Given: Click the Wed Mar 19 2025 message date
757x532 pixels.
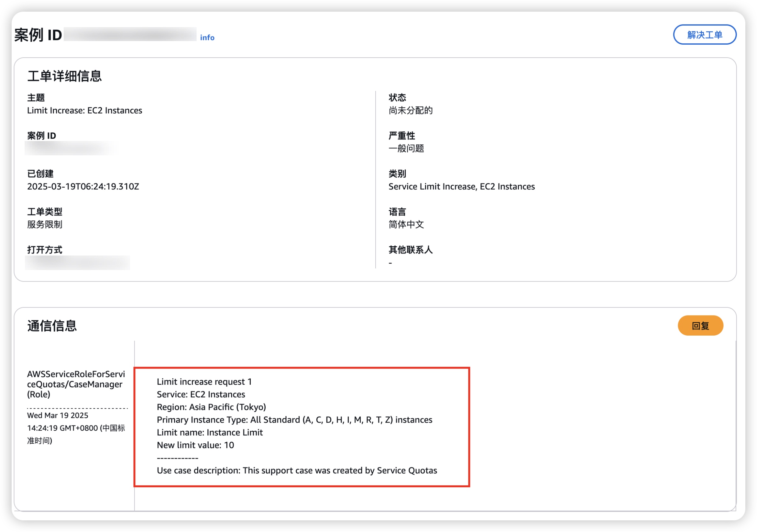Looking at the screenshot, I should coord(57,415).
